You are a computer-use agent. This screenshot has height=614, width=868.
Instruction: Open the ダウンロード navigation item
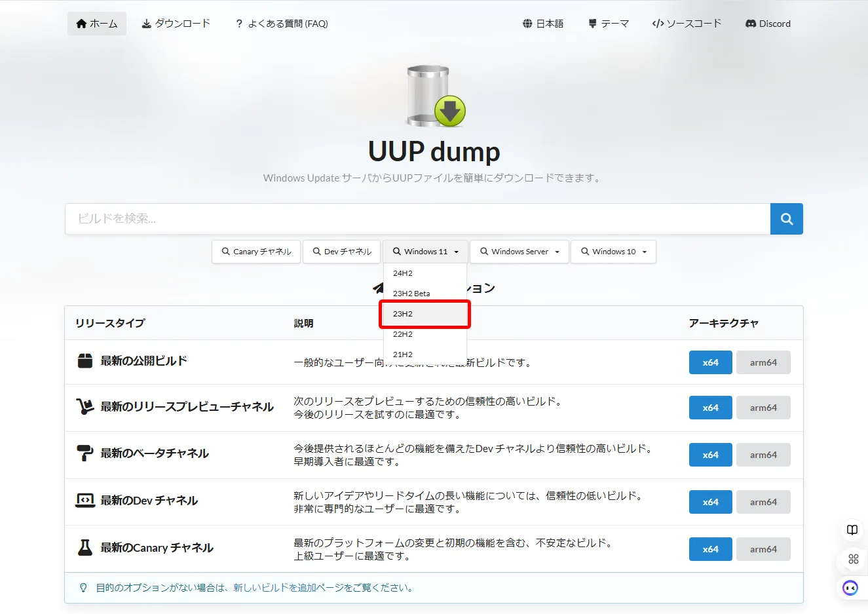click(176, 24)
